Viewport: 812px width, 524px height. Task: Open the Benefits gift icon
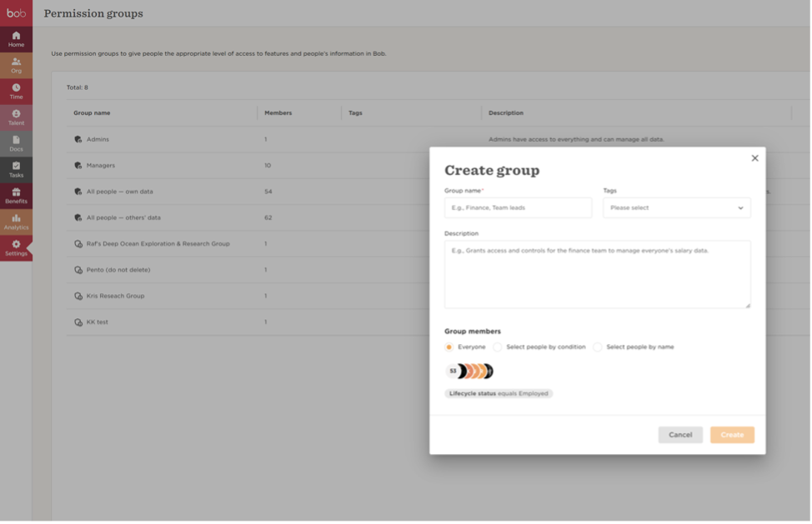coord(16,192)
